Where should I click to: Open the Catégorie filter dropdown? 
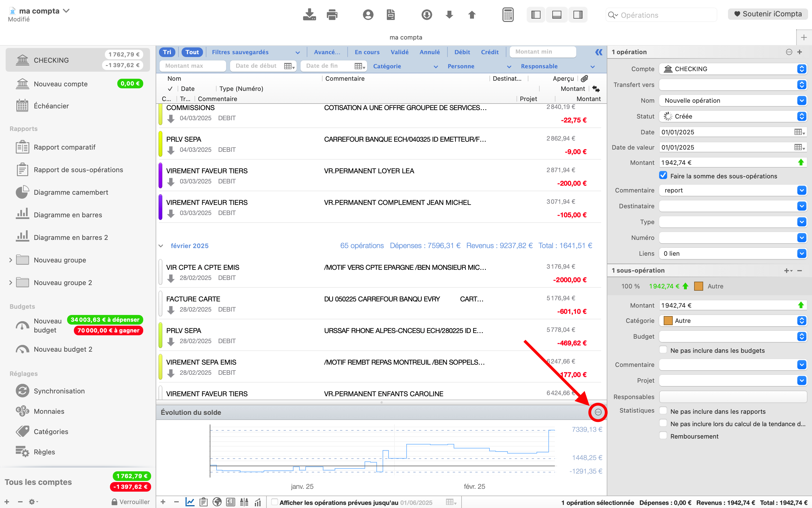[405, 66]
